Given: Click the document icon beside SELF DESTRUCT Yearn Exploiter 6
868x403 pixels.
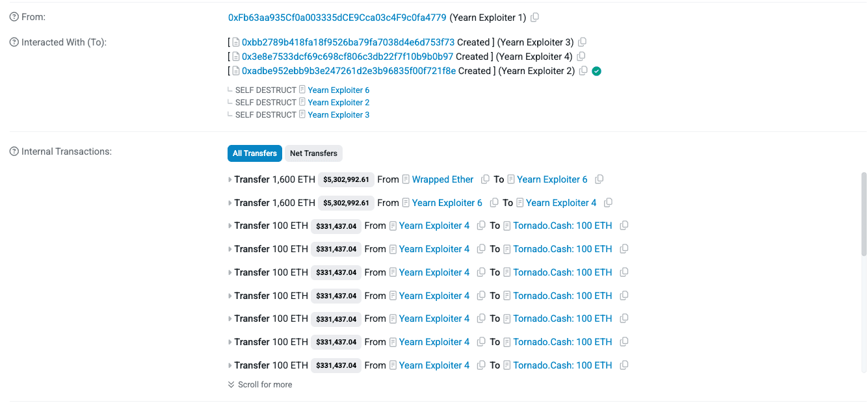Looking at the screenshot, I should [302, 90].
